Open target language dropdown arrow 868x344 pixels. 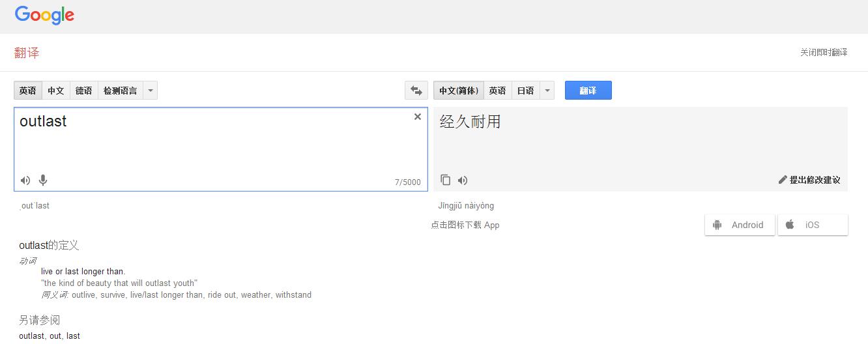tap(547, 91)
